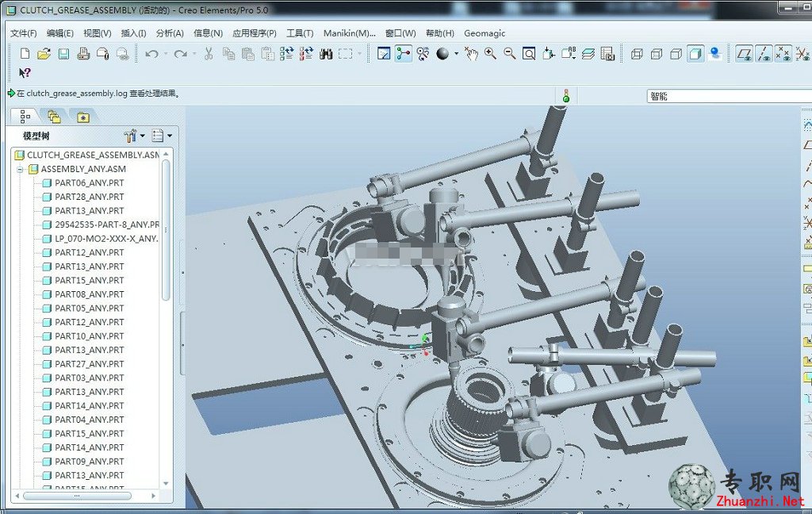The height and width of the screenshot is (514, 812).
Task: Open the model tree Show dropdown
Action: (162, 136)
